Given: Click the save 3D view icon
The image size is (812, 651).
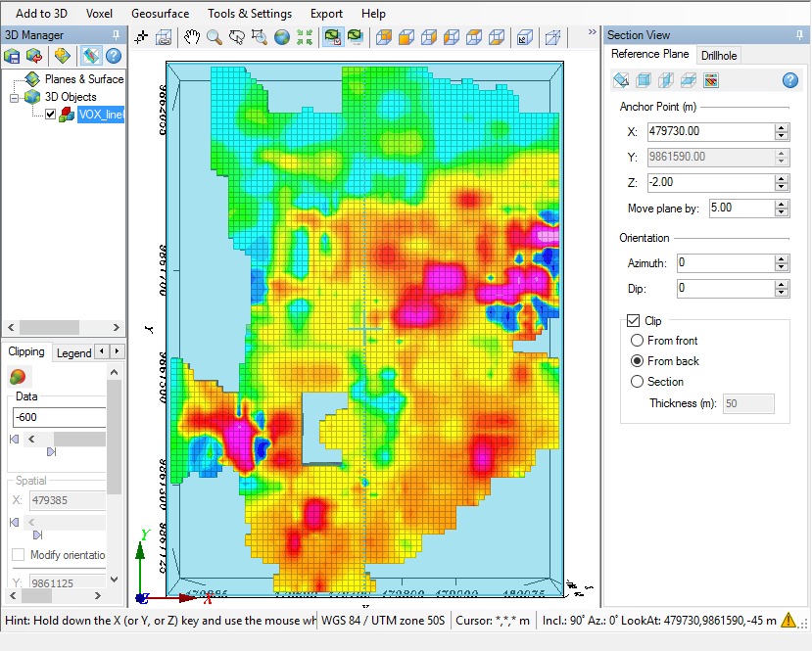Looking at the screenshot, I should 13,56.
